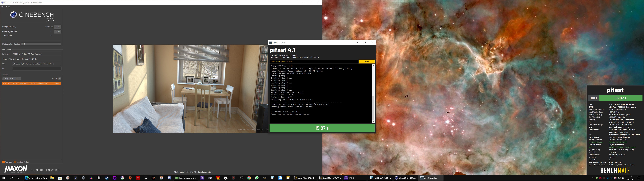
Task: Switch to the TechPowerUp GPU-Z window on the taskbar
Action: (186, 178)
